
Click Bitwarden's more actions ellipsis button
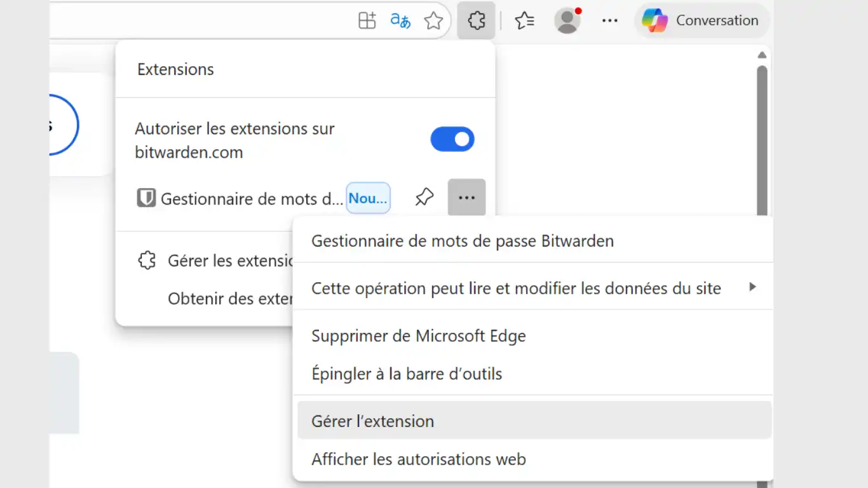466,198
